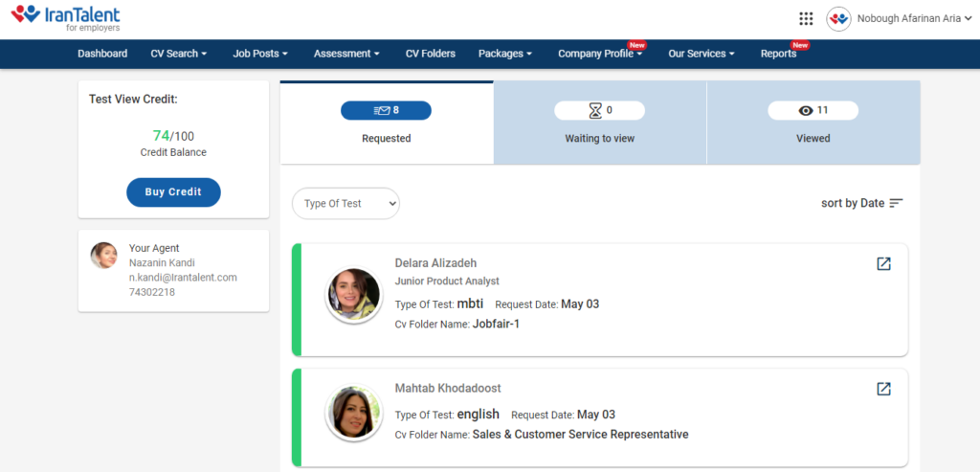Screen dimensions: 980x472
Task: Click the Requested envelope badge showing 8
Action: point(386,110)
